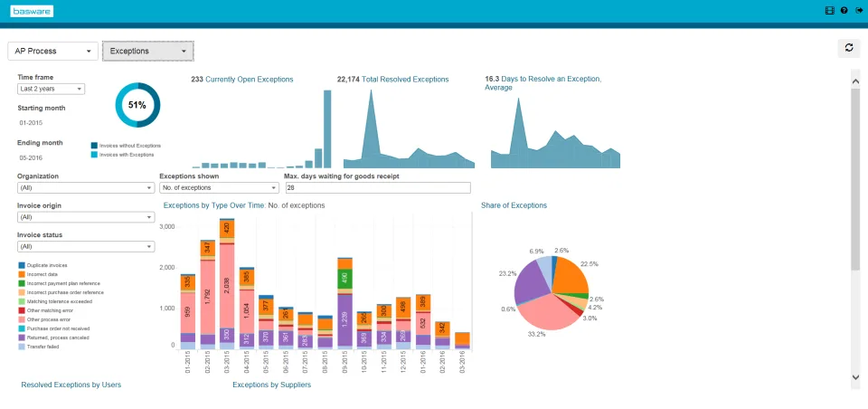The image size is (868, 409).
Task: Select Returned, process canceled legend swatch
Action: tap(22, 338)
